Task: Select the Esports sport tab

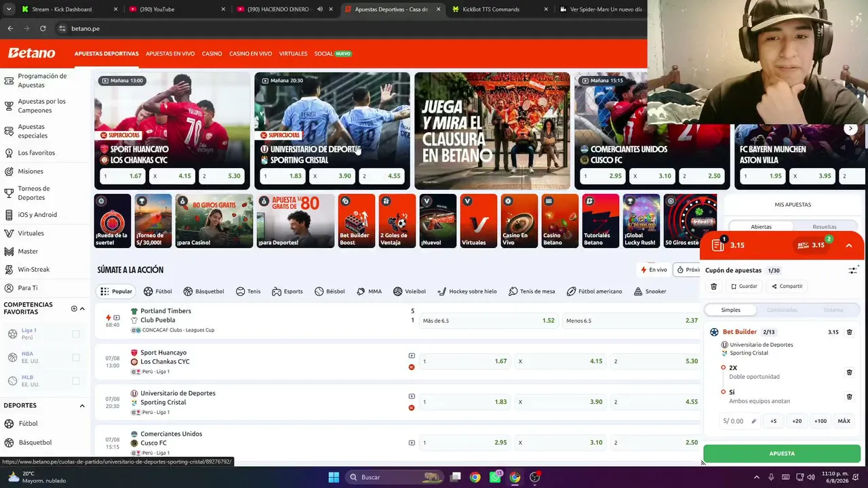Action: tap(288, 291)
